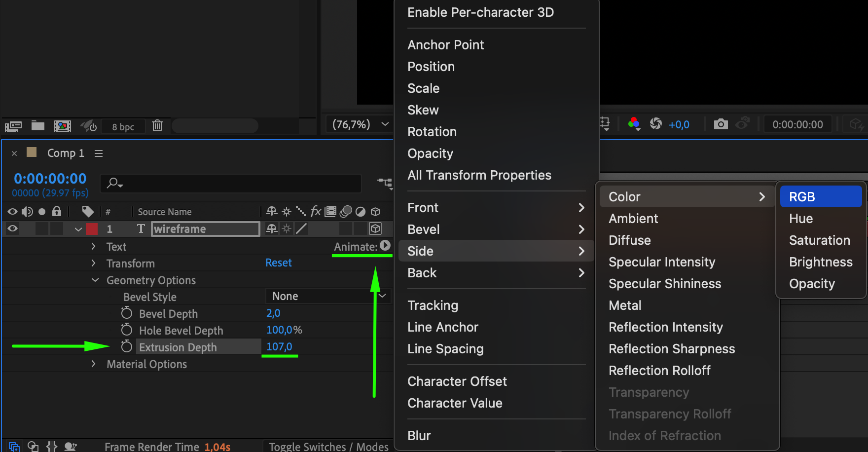
Task: Take a snapshot with the camera icon
Action: coord(721,124)
